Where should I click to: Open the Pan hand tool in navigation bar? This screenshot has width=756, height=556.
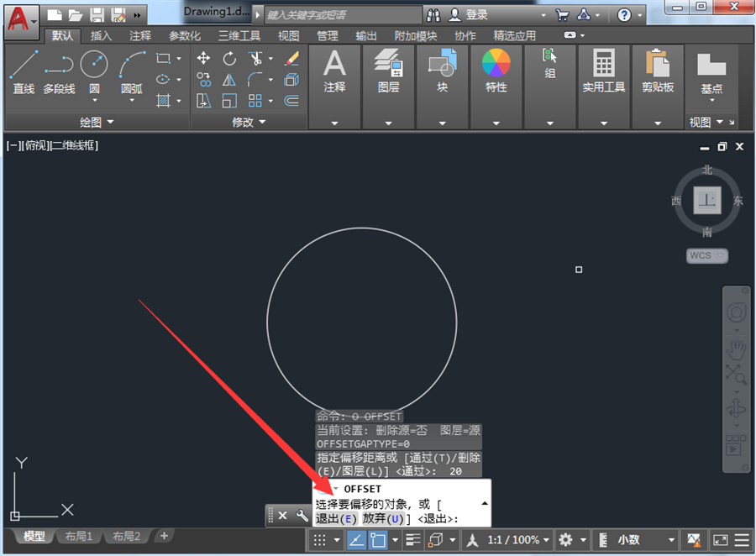pos(736,349)
